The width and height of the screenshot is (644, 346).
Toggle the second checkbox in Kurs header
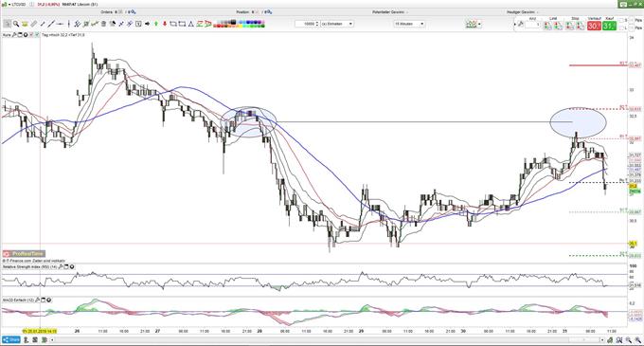[x=37, y=35]
